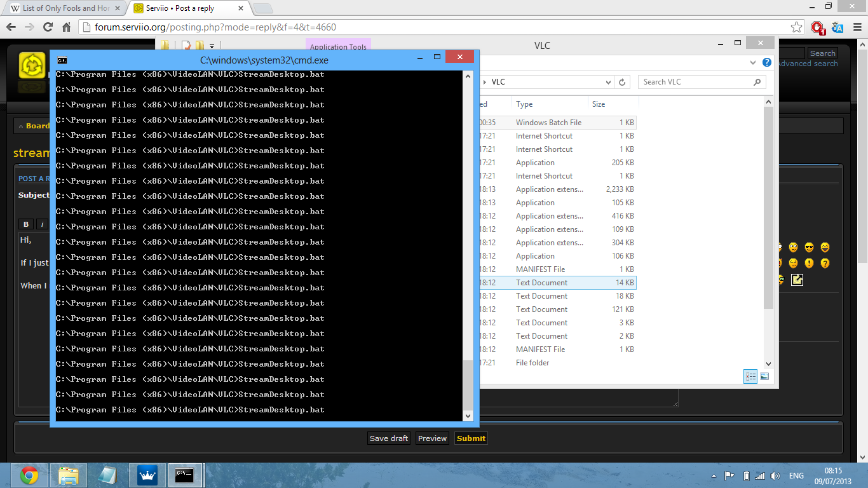
Task: Toggle bold formatting in post editor
Action: click(x=26, y=224)
